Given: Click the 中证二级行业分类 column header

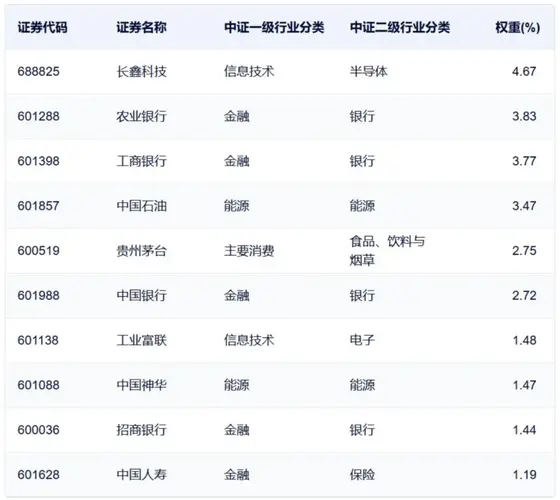Looking at the screenshot, I should (x=400, y=28).
